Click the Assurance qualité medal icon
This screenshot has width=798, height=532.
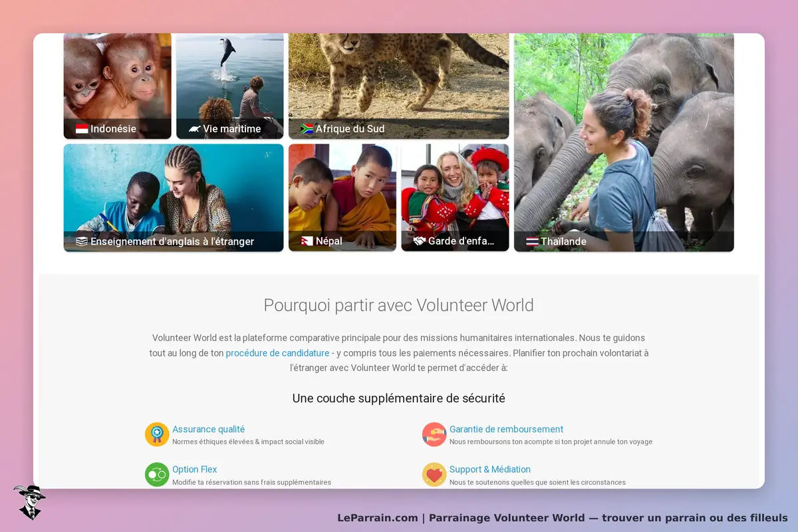[x=157, y=434]
